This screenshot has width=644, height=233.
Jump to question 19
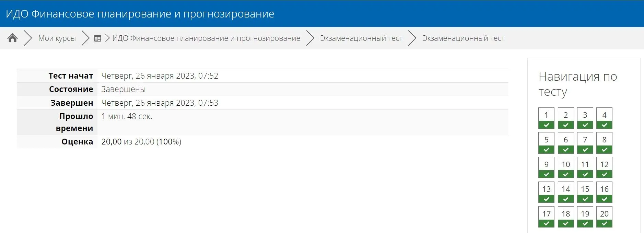tap(585, 217)
